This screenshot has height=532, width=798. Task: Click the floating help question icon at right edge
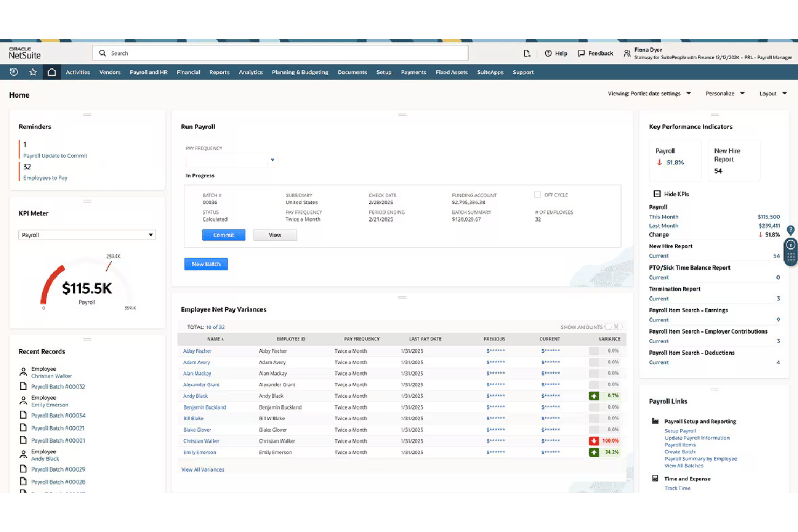[x=790, y=230]
